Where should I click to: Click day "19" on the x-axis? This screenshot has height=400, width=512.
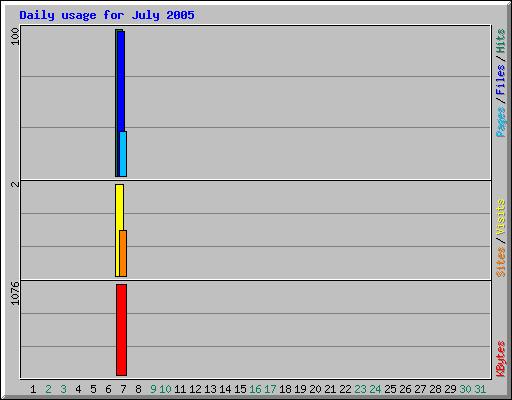tap(300, 389)
